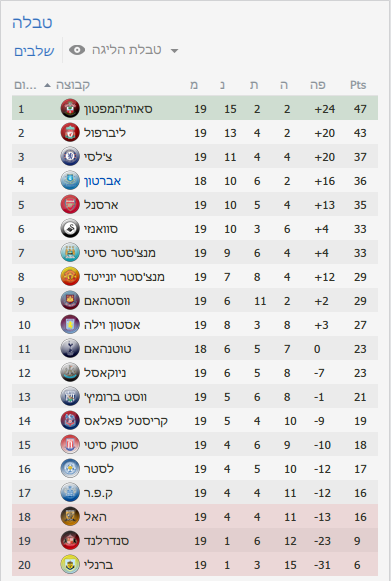Sort by the קבוצה column header
Image resolution: width=391 pixels, height=581 pixels.
[73, 85]
